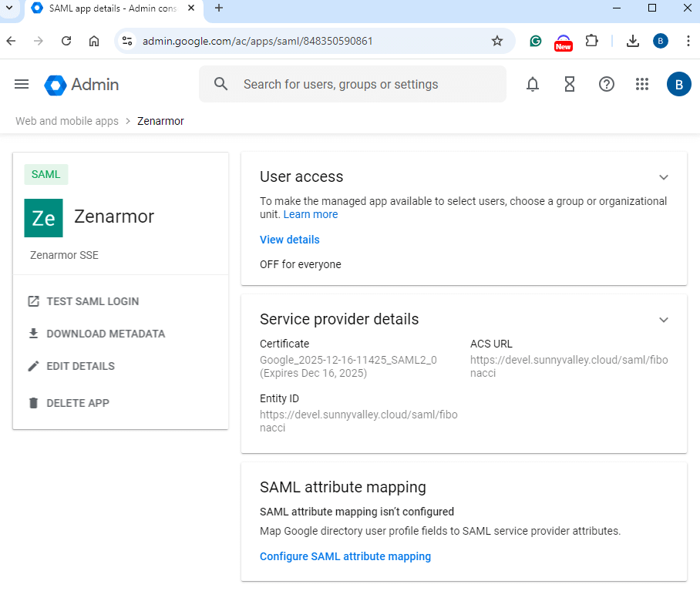Click Download Metadata

(x=105, y=334)
